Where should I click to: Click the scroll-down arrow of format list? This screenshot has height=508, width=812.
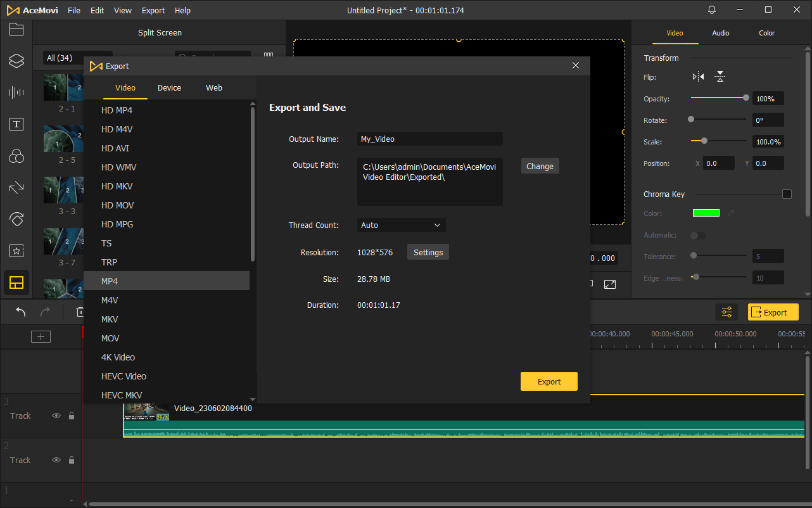253,399
